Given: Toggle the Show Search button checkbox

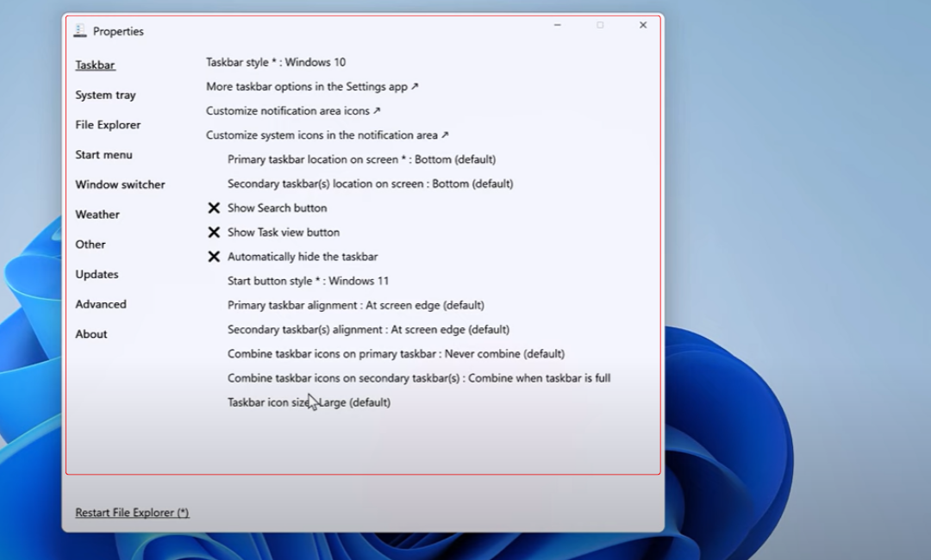Looking at the screenshot, I should [x=215, y=208].
